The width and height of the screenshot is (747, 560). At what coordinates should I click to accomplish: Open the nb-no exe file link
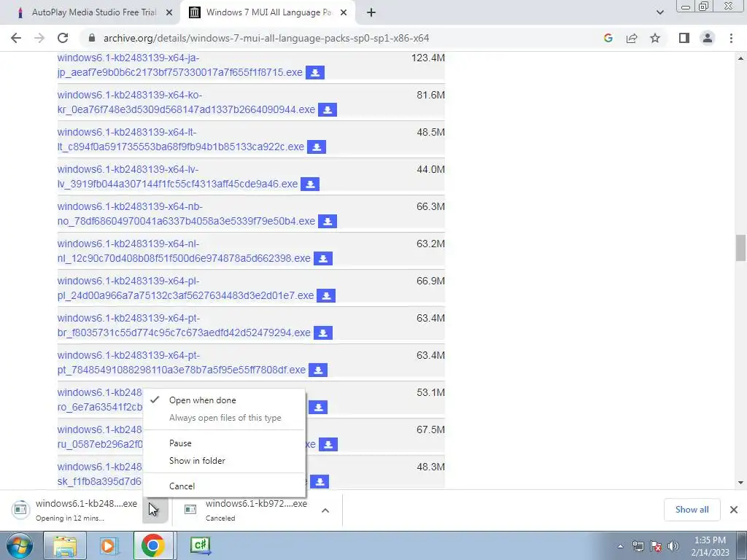pos(186,214)
